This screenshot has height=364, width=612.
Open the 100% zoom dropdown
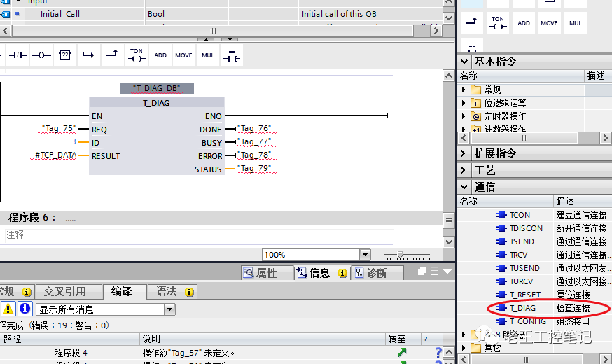click(x=365, y=255)
